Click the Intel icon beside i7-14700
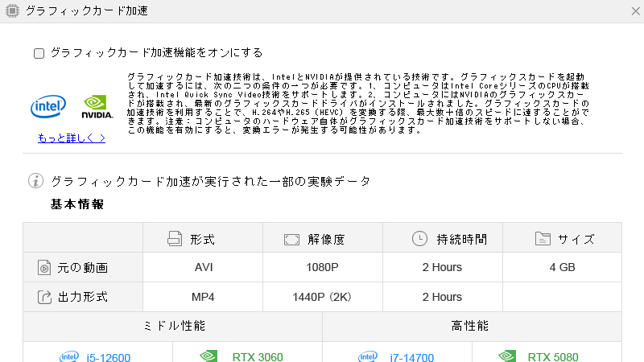This screenshot has height=362, width=644. 367,356
